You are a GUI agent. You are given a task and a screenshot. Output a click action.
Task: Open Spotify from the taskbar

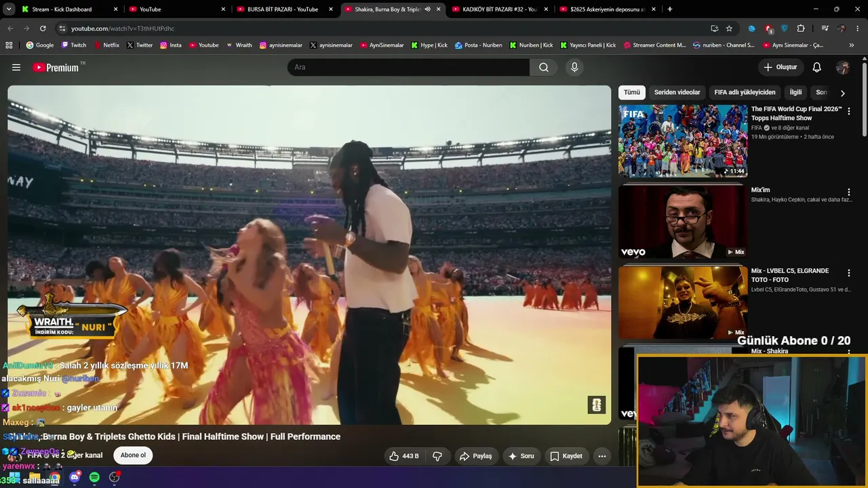click(94, 477)
